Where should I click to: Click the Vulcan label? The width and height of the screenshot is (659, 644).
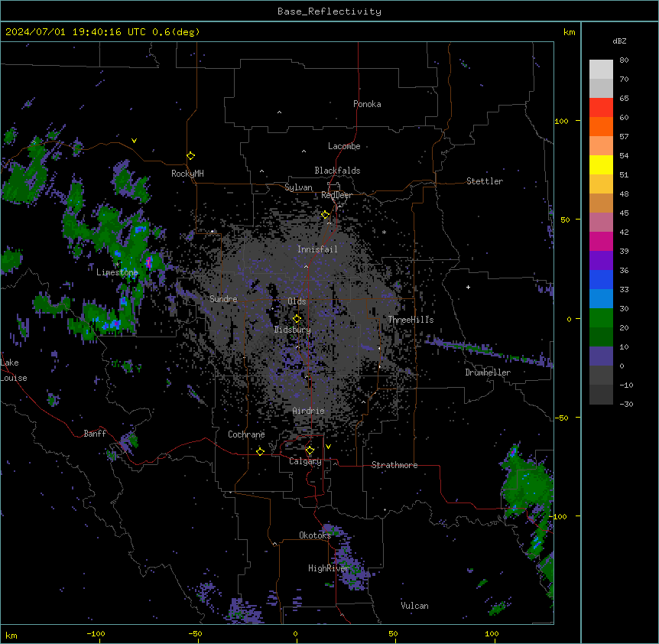415,606
